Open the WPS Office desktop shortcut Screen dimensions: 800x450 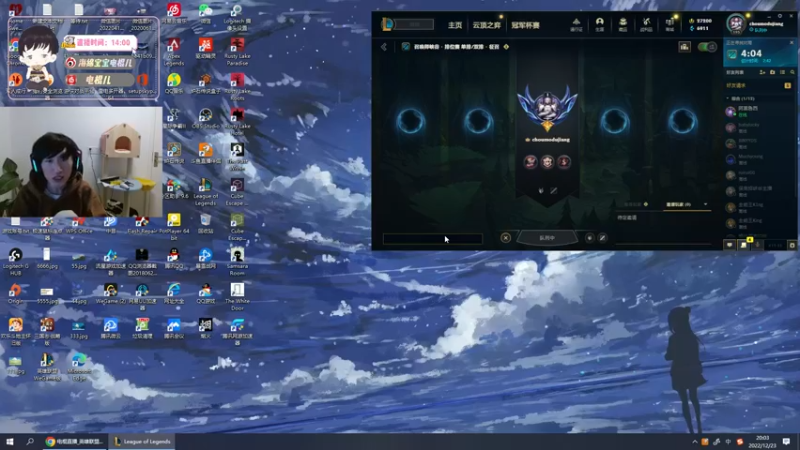click(x=79, y=224)
